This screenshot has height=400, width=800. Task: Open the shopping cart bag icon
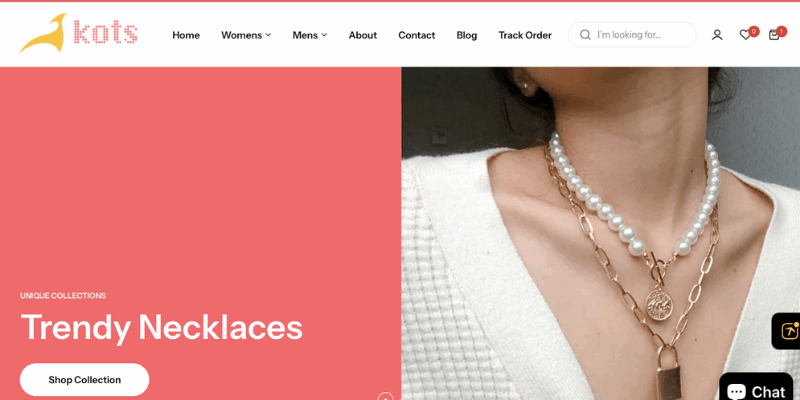click(774, 35)
